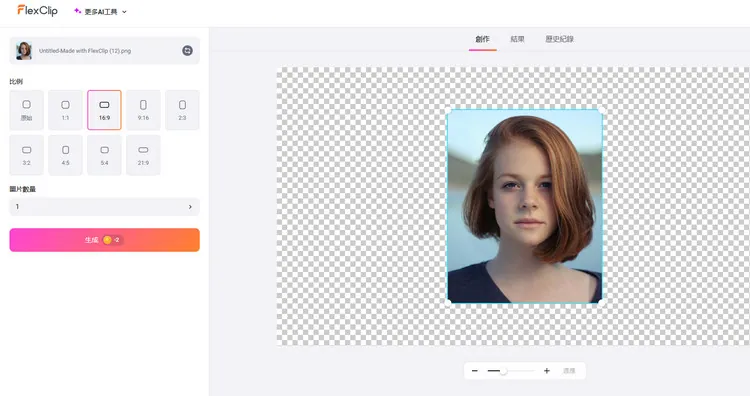Image resolution: width=750 pixels, height=396 pixels.
Task: Click the fit button beside zoom plus
Action: 569,371
